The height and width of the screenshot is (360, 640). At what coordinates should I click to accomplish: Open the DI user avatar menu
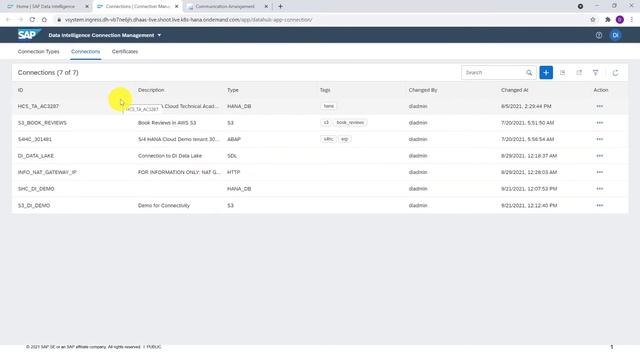pyautogui.click(x=615, y=35)
